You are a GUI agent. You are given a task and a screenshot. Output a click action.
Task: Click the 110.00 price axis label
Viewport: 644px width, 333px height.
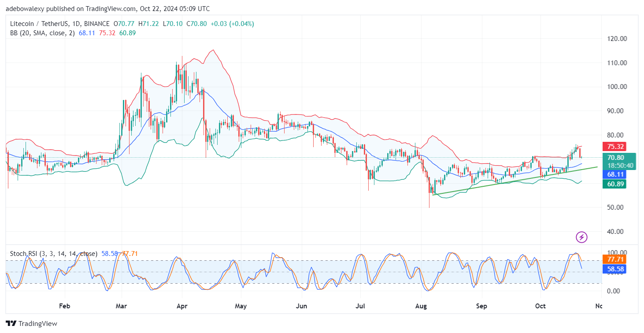click(x=617, y=63)
